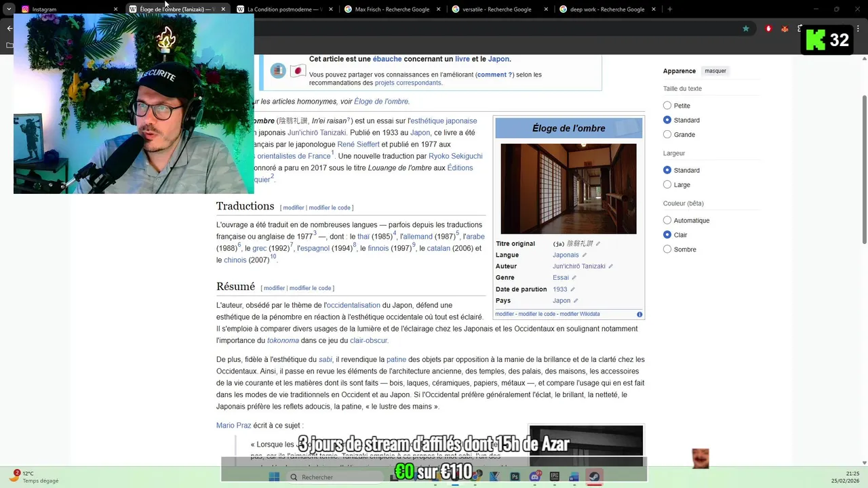This screenshot has height=488, width=868.
Task: Click the red extension icon in toolbar
Action: coord(768,28)
